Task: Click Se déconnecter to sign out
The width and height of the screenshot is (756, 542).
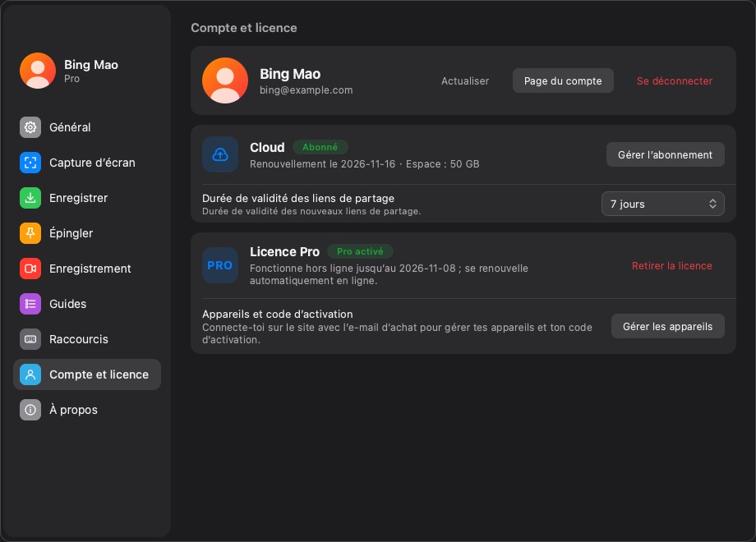Action: [x=674, y=81]
